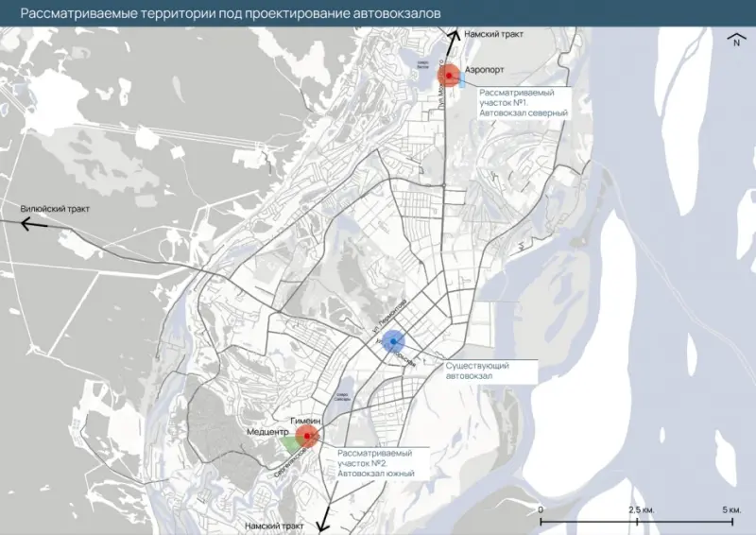Viewport: 756px width, 535px height.
Task: Click the green triangle area by Медцентр
Action: 290,445
